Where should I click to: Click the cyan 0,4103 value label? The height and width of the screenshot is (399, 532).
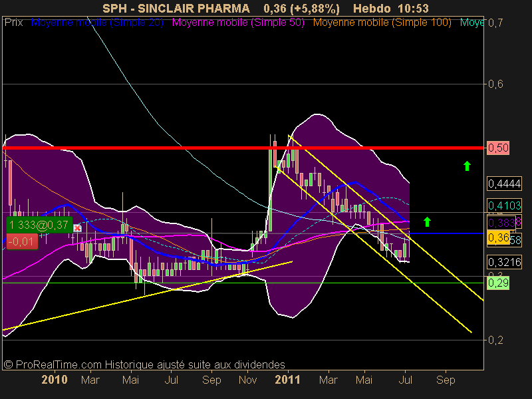[504, 205]
